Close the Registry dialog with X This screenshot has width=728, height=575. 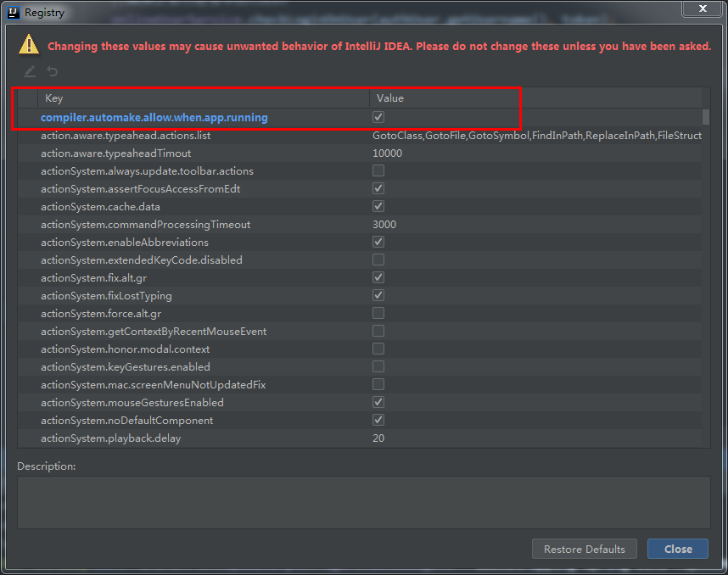[x=703, y=8]
